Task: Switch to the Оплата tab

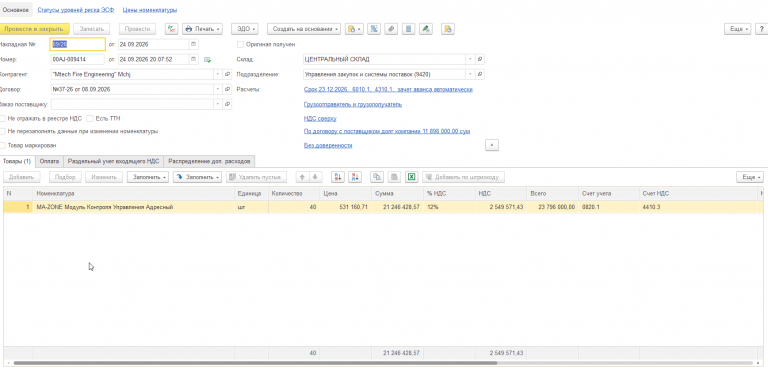Action: 49,161
